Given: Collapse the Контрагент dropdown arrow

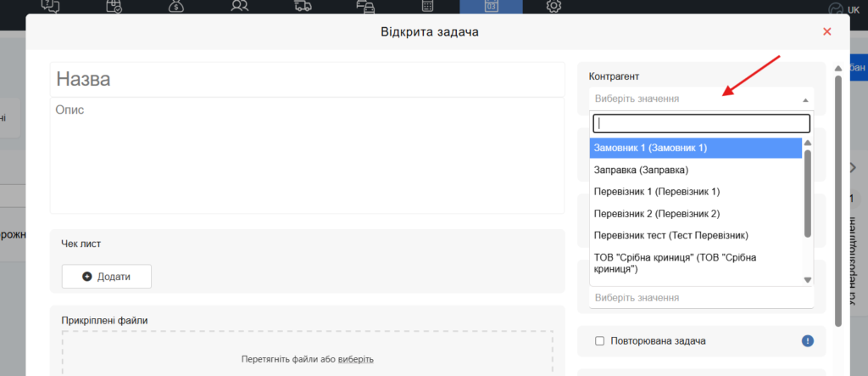Looking at the screenshot, I should 805,100.
